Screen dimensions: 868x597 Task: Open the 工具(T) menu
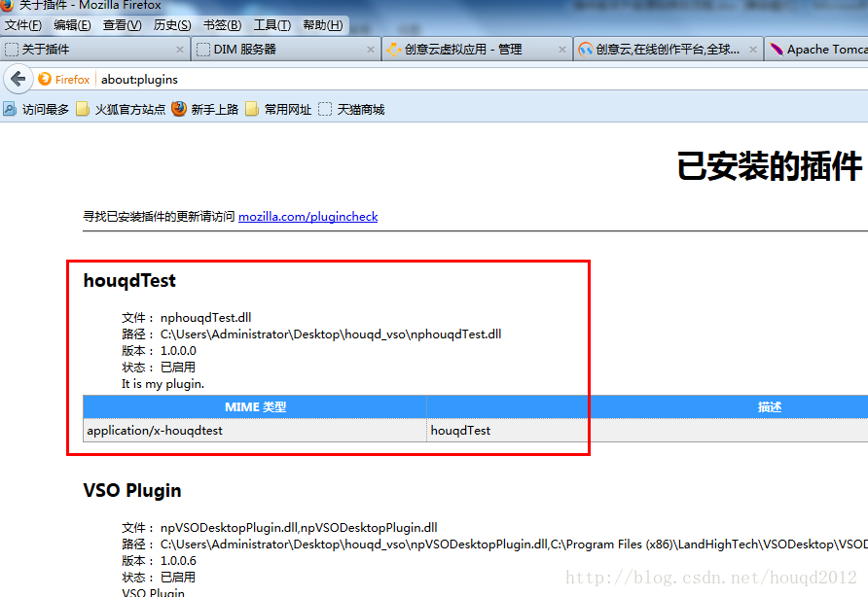point(271,25)
